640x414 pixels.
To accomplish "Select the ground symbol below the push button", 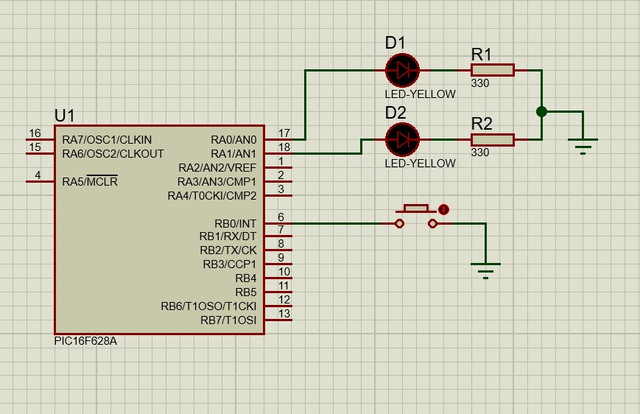I will click(485, 270).
